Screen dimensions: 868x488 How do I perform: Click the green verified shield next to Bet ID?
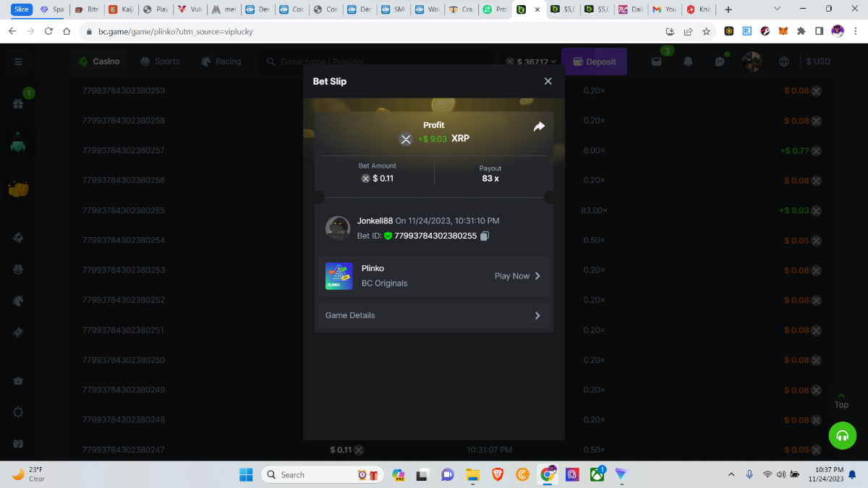388,236
